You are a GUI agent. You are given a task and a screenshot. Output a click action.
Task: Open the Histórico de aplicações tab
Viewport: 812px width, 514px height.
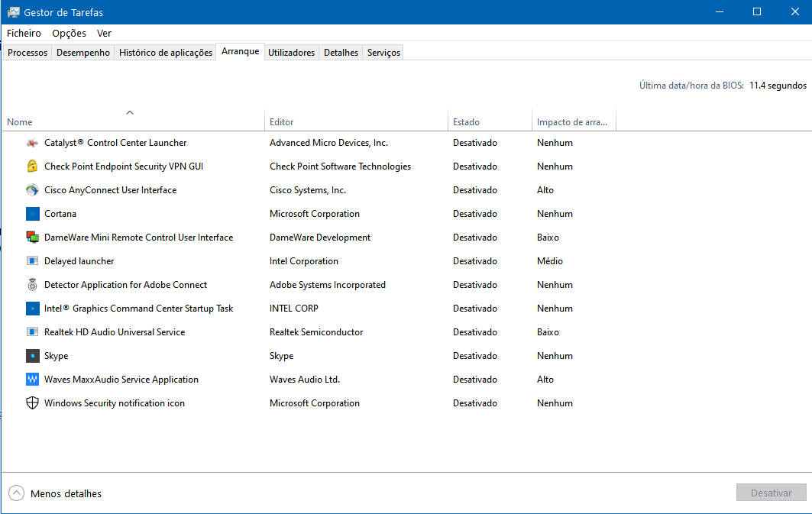click(x=166, y=52)
